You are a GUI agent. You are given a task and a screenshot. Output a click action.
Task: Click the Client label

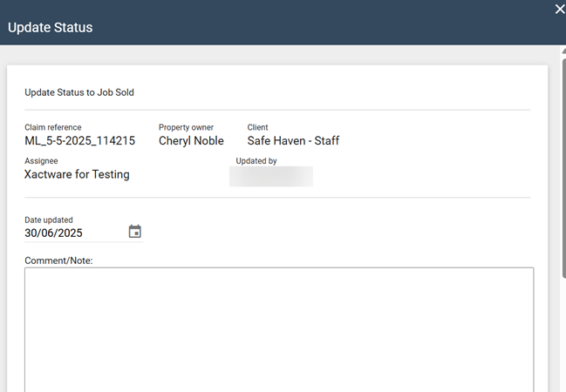[x=257, y=128]
